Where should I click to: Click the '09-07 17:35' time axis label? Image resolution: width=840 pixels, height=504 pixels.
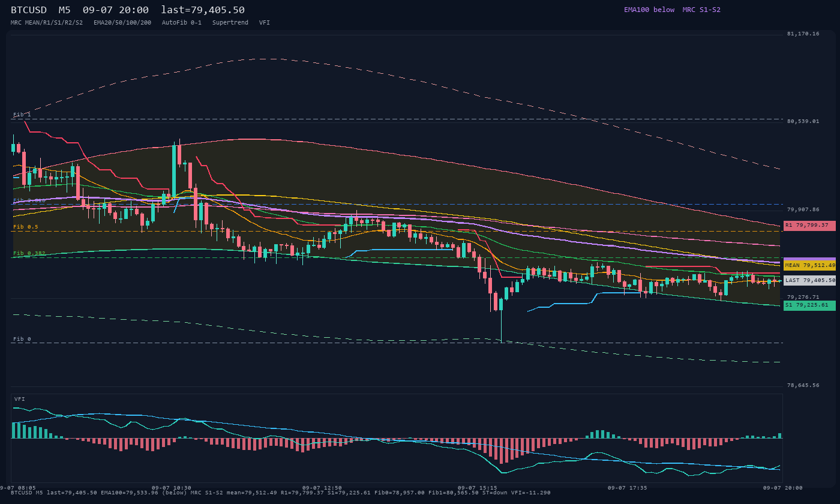pos(628,488)
